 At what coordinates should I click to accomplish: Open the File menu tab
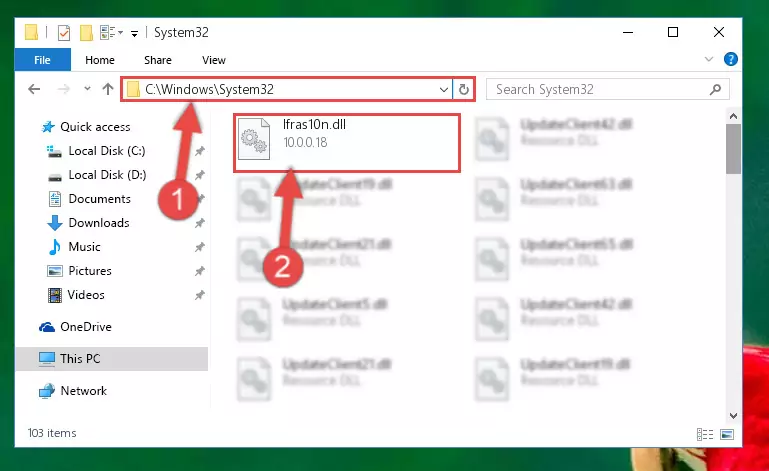click(x=43, y=60)
